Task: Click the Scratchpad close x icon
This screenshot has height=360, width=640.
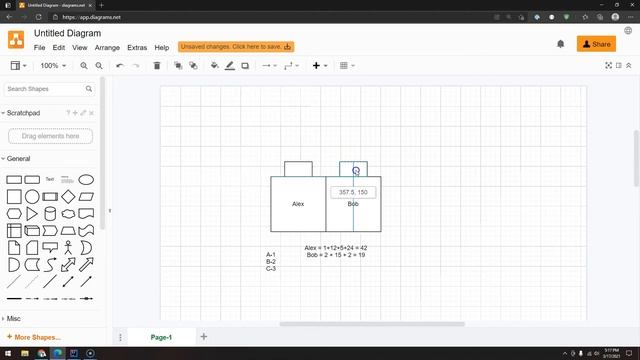Action: pos(91,113)
